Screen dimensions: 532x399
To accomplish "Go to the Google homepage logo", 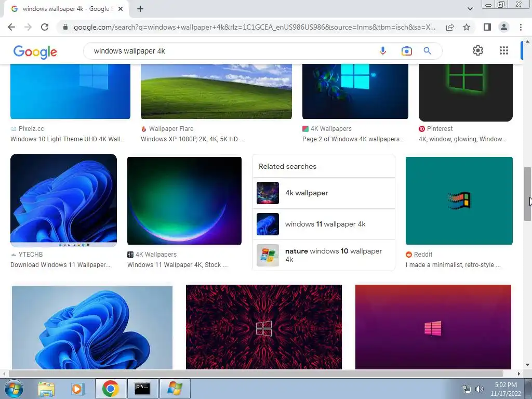I will click(x=35, y=51).
